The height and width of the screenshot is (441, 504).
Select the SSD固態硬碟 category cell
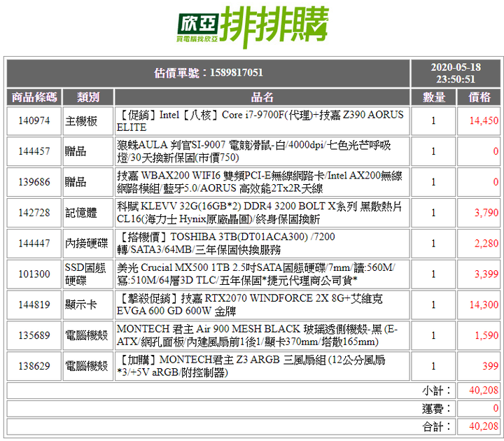(88, 274)
